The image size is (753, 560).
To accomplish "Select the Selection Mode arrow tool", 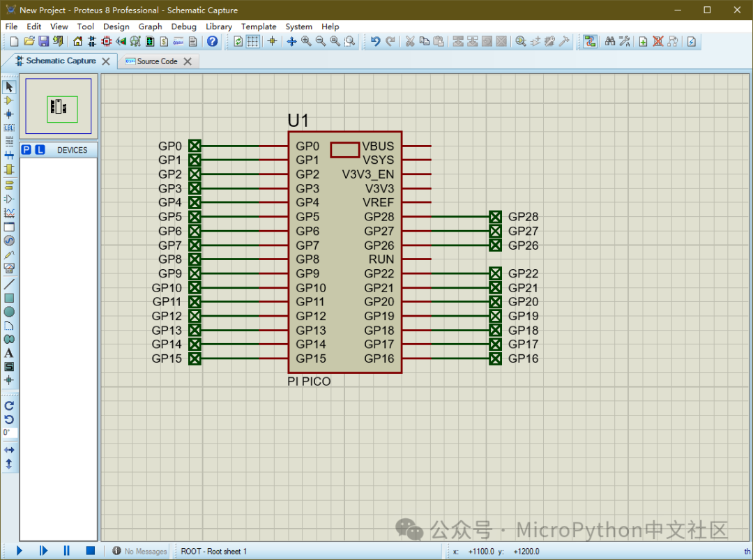I will [x=9, y=87].
